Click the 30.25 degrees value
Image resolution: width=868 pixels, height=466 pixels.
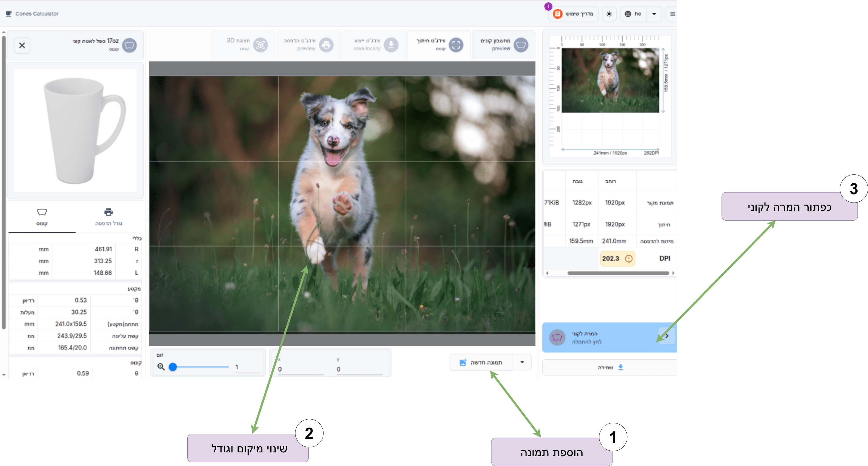coord(79,312)
